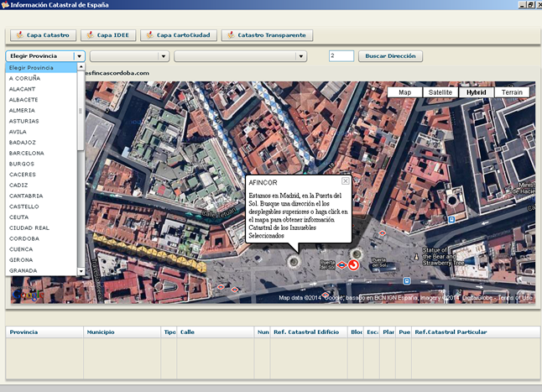Pick BURGOS in province list
The image size is (542, 392).
pos(41,164)
